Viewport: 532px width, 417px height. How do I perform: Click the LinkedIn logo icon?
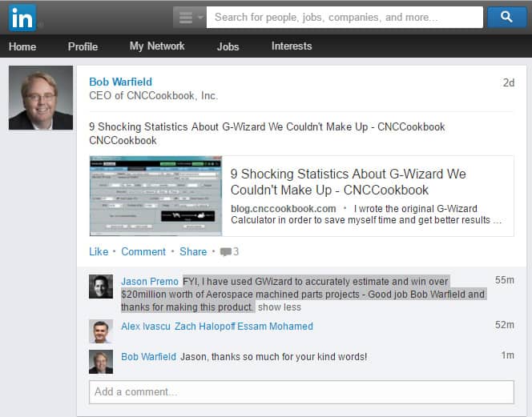click(x=22, y=17)
